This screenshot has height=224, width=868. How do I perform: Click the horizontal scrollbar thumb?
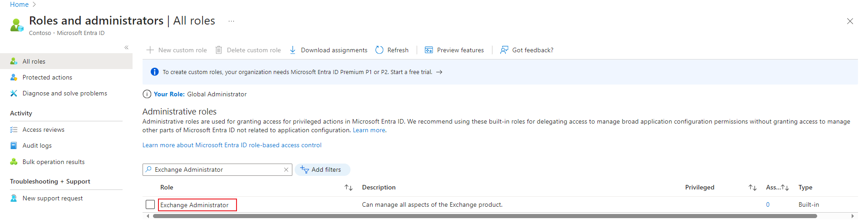click(x=485, y=216)
